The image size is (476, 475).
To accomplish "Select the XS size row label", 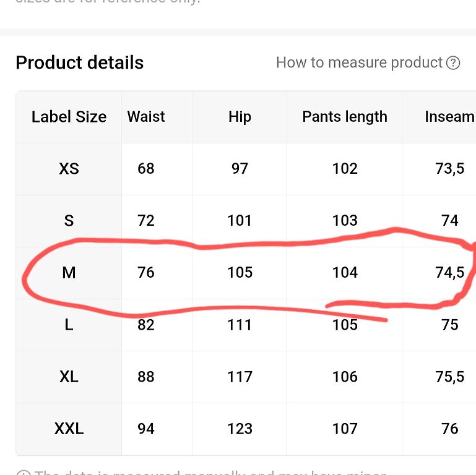I will click(69, 169).
